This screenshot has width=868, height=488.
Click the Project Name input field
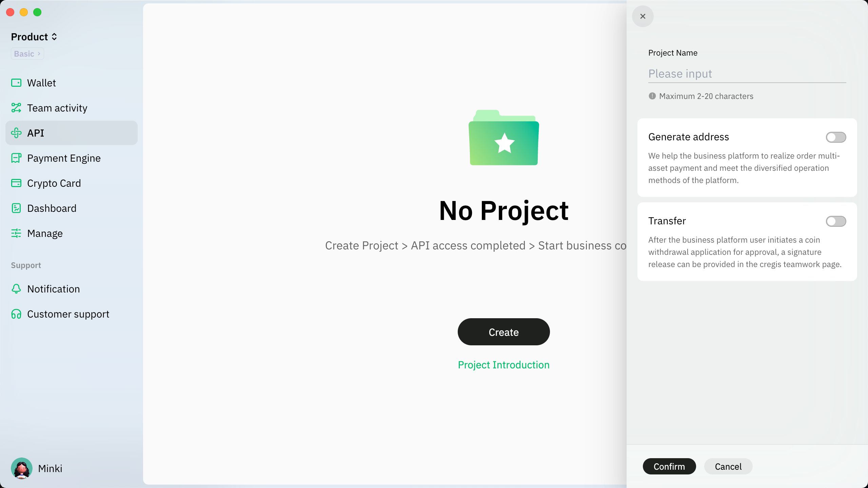point(747,74)
